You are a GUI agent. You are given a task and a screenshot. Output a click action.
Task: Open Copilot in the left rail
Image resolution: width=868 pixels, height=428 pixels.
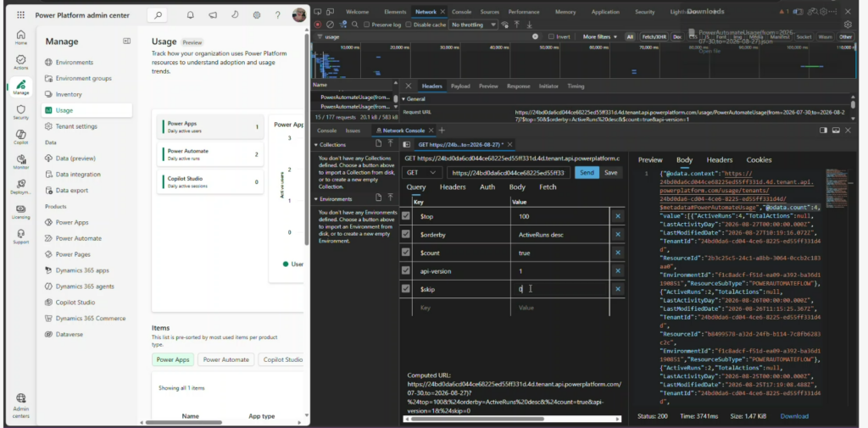(x=20, y=137)
